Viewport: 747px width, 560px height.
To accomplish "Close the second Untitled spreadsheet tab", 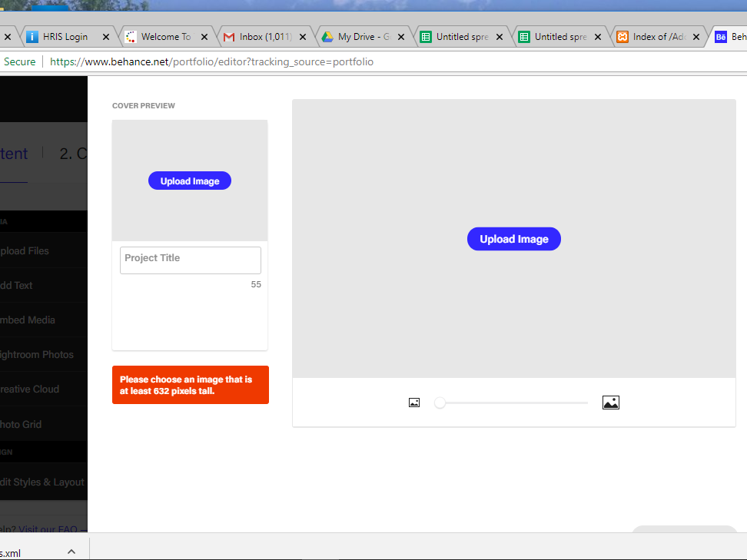I will 598,37.
